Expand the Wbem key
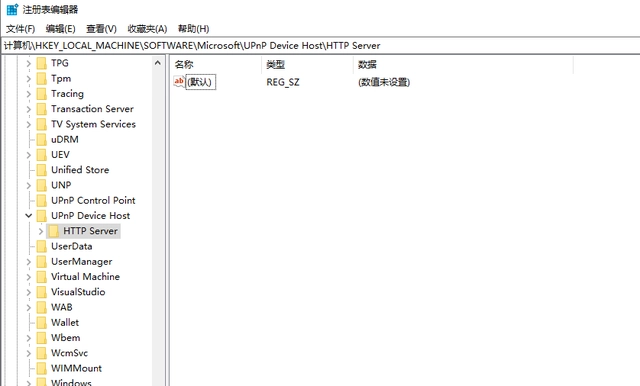The image size is (640, 386). tap(29, 338)
